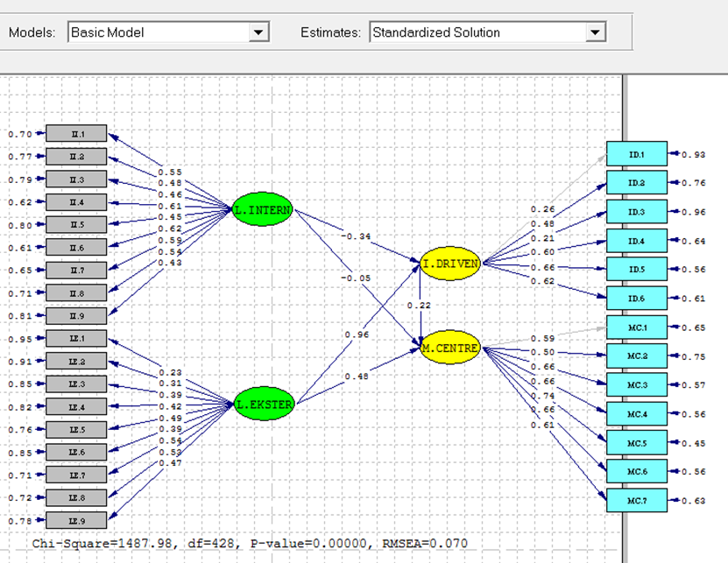The width and height of the screenshot is (728, 563).
Task: Click the -0.34 path coefficient label
Action: (x=356, y=236)
